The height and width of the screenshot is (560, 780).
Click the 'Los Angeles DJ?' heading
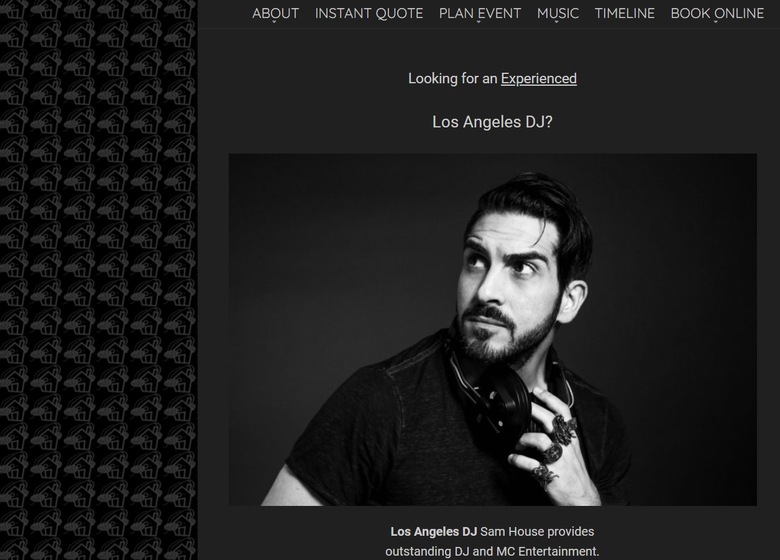coord(492,122)
